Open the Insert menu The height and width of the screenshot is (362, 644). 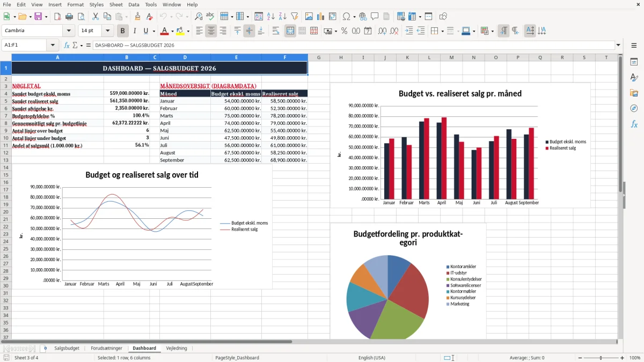(55, 4)
